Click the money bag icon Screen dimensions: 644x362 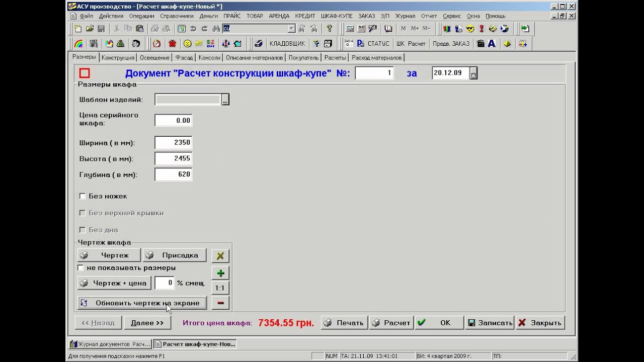(121, 44)
